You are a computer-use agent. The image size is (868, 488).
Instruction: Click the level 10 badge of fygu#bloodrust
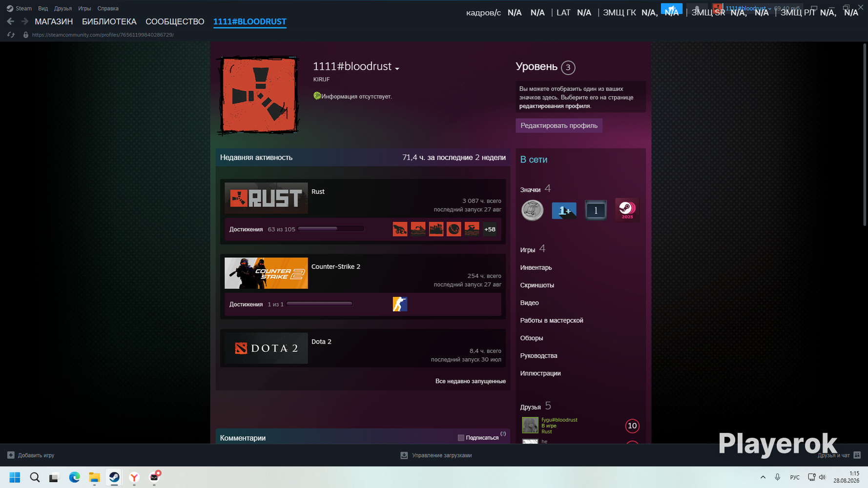(x=632, y=426)
